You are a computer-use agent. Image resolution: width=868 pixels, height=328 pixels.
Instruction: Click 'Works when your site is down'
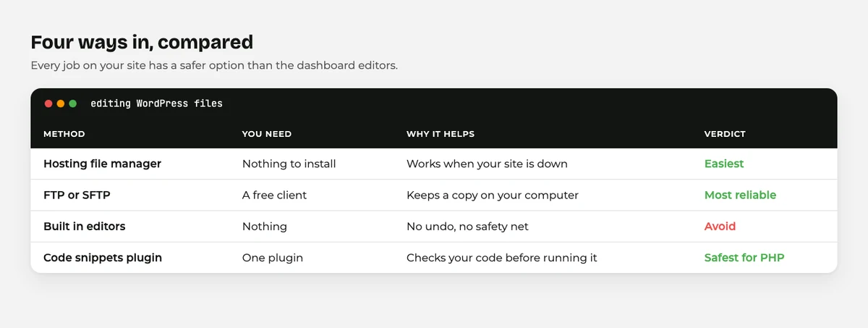487,164
